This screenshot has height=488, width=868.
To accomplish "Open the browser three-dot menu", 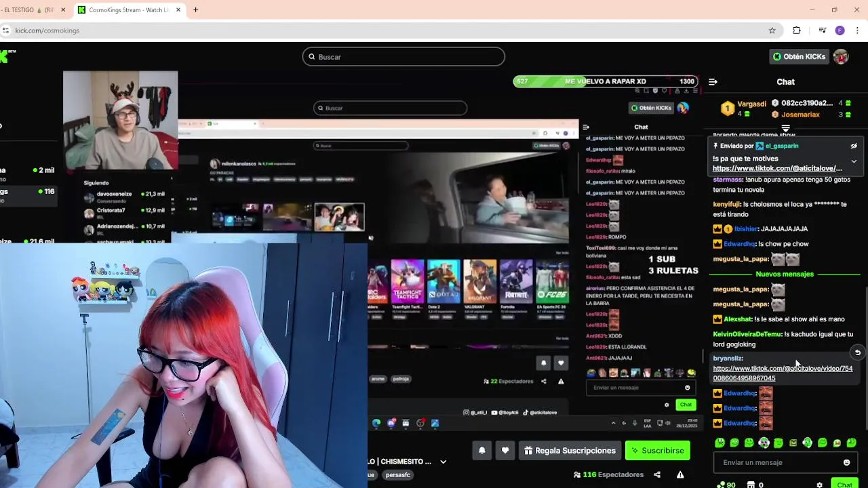I will coord(858,30).
